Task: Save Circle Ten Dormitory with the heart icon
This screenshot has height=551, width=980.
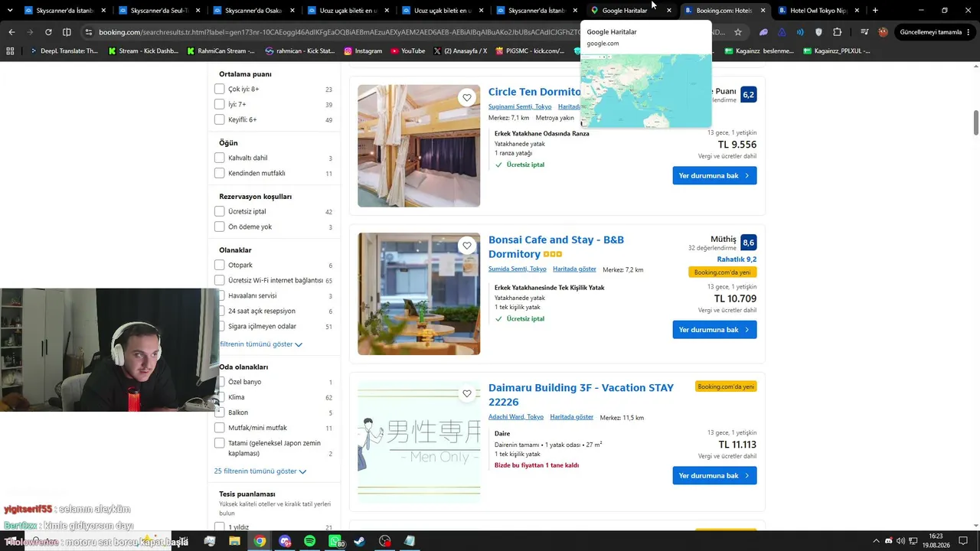Action: pos(467,97)
